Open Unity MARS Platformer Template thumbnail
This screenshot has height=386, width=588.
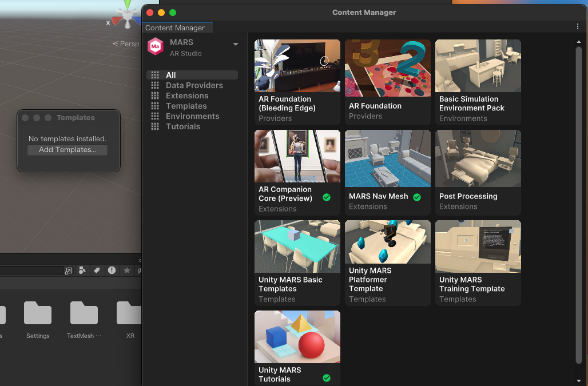[388, 242]
